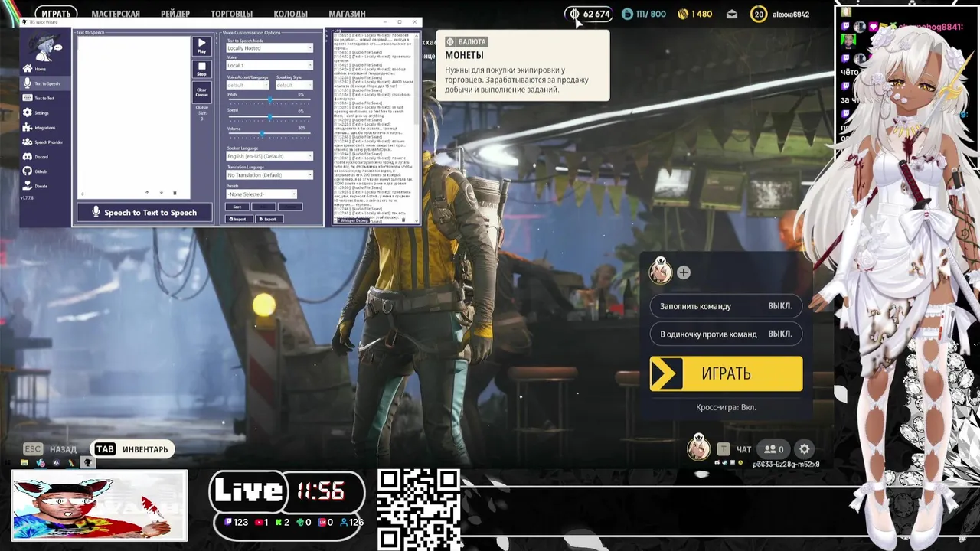Viewport: 980px width, 551px height.
Task: Open Voice Accent/Language dropdown
Action: 247,85
